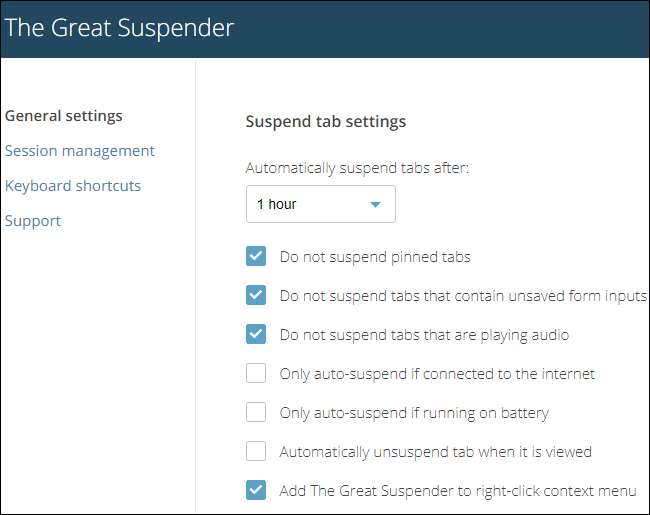This screenshot has height=515, width=650.
Task: Open Session management page
Action: (80, 151)
